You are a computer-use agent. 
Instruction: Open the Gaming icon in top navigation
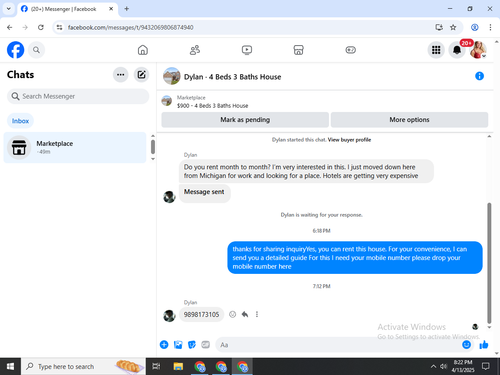(x=350, y=50)
